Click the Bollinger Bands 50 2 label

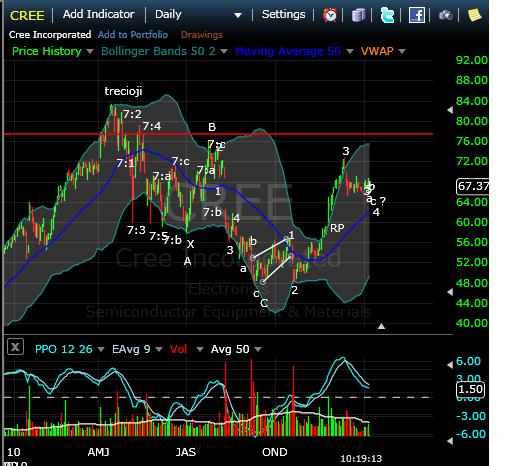(158, 51)
